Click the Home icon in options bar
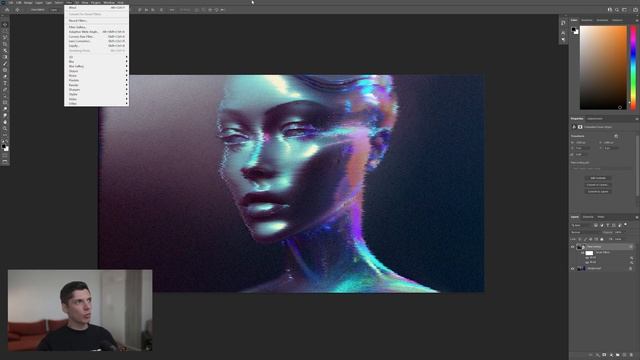Image resolution: width=640 pixels, height=360 pixels. [7, 10]
